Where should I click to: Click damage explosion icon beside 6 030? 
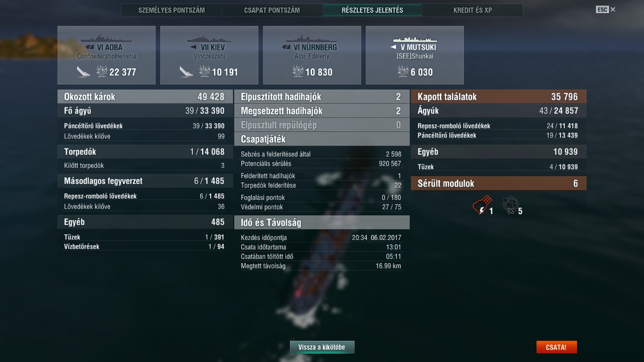pyautogui.click(x=403, y=72)
